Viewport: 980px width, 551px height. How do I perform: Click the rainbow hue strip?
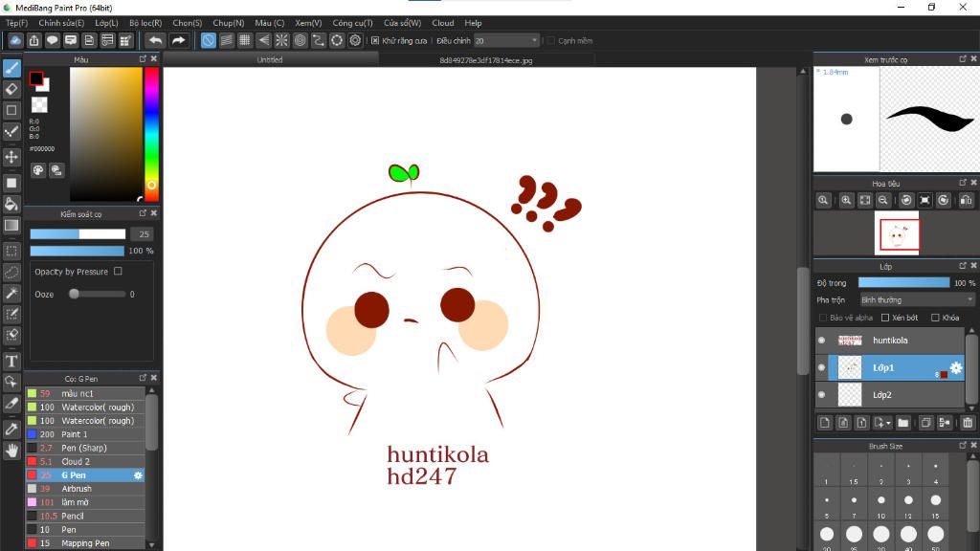point(151,134)
